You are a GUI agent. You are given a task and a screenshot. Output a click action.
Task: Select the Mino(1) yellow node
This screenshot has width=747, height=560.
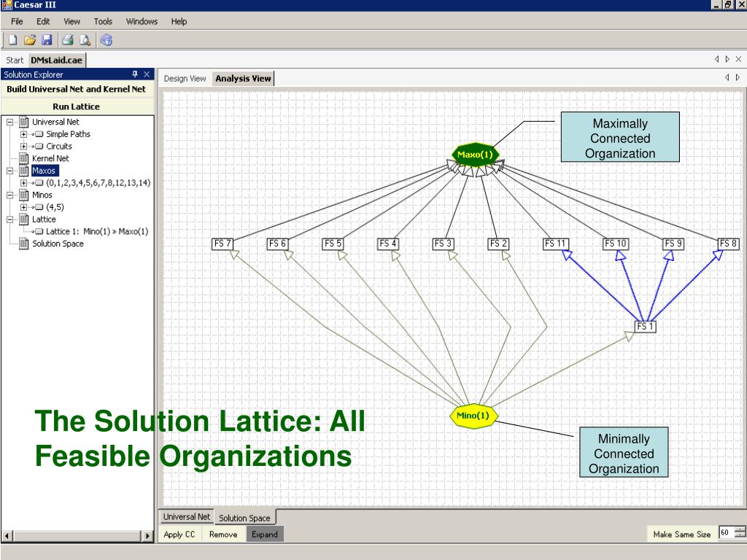tap(473, 416)
